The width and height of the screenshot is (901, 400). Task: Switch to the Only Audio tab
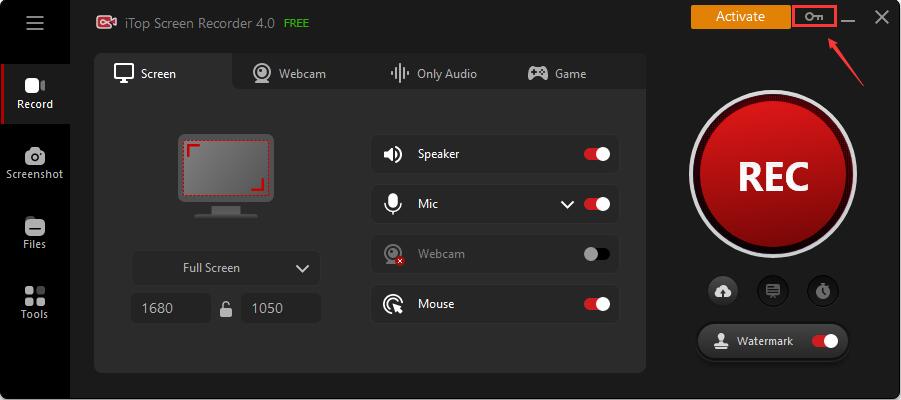coord(433,73)
